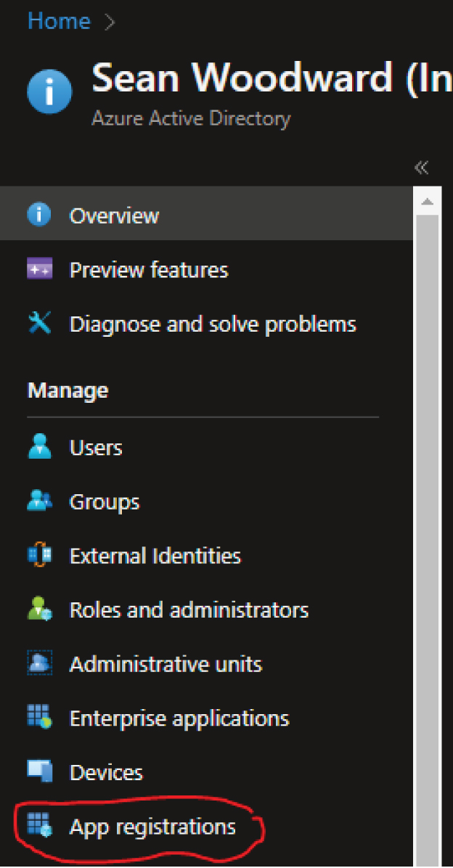Click the Devices icon
The image size is (453, 868).
click(39, 771)
